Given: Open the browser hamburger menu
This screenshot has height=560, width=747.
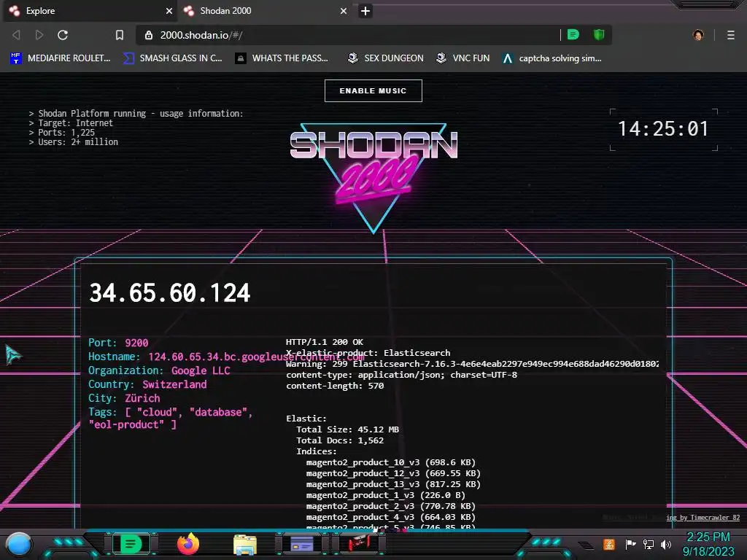Looking at the screenshot, I should (x=731, y=35).
